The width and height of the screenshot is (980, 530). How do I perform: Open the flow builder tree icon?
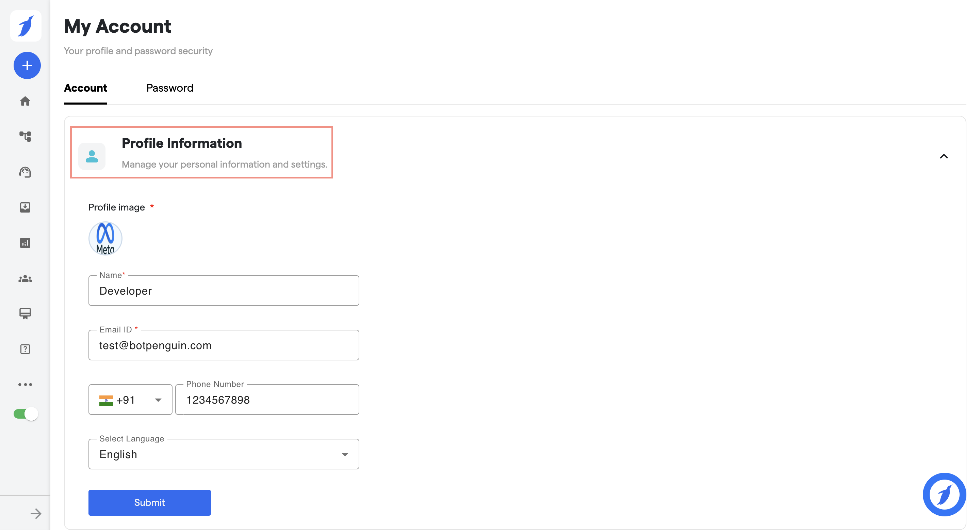[x=25, y=136]
